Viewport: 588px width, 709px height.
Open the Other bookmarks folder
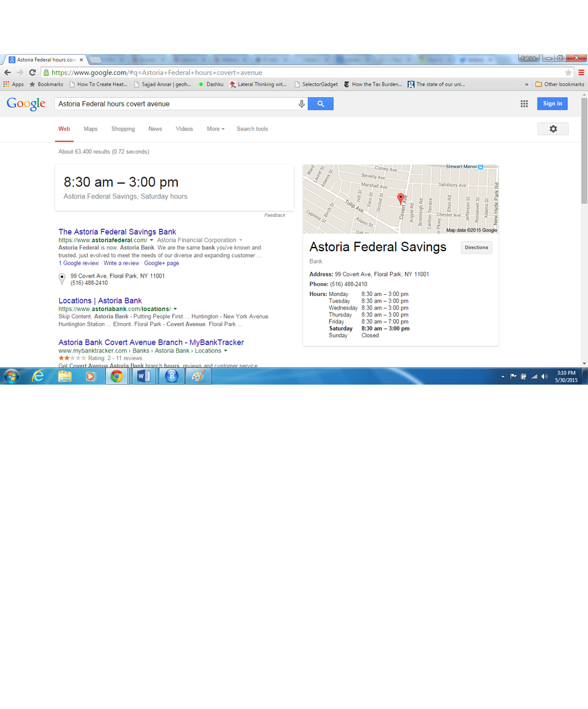[560, 84]
